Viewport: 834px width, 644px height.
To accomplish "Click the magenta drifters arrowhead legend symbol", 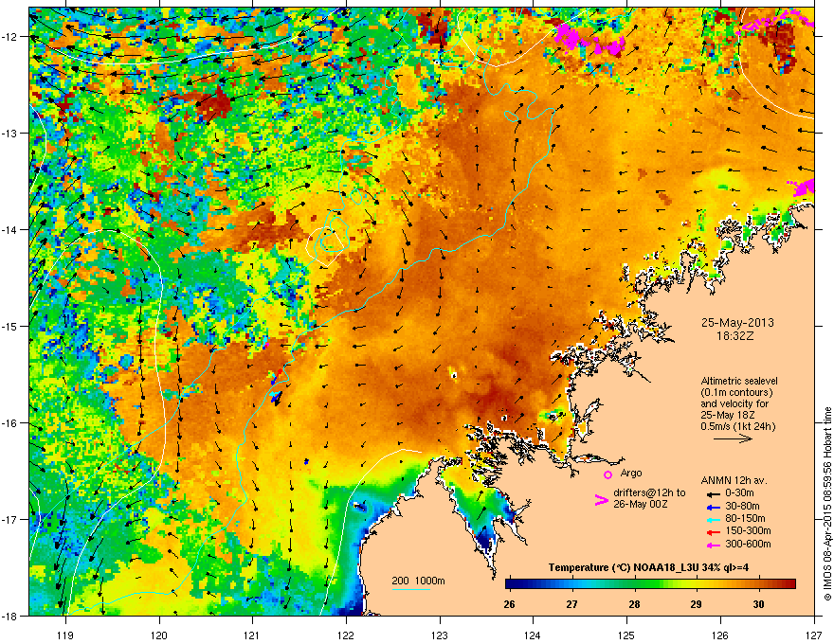I will 601,500.
